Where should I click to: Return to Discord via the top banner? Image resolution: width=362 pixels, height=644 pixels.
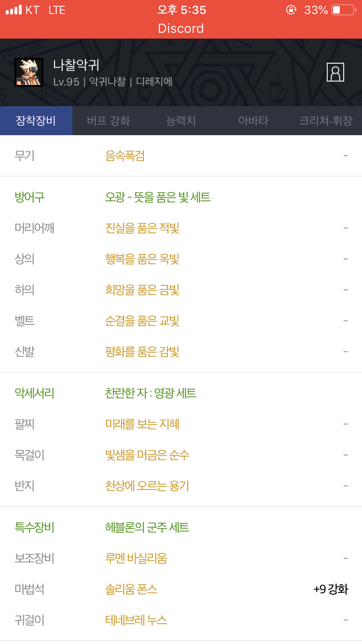pos(181,28)
